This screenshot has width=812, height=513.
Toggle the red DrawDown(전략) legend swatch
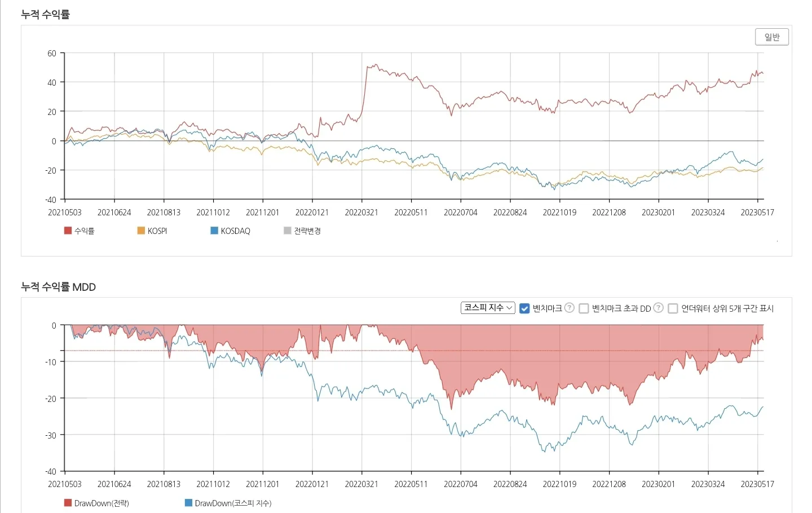click(x=68, y=503)
